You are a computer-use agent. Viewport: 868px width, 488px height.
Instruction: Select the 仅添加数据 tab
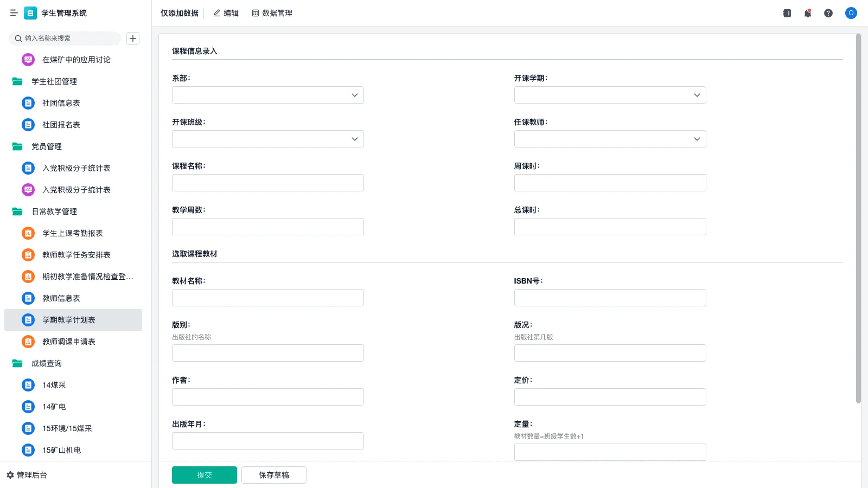(179, 12)
